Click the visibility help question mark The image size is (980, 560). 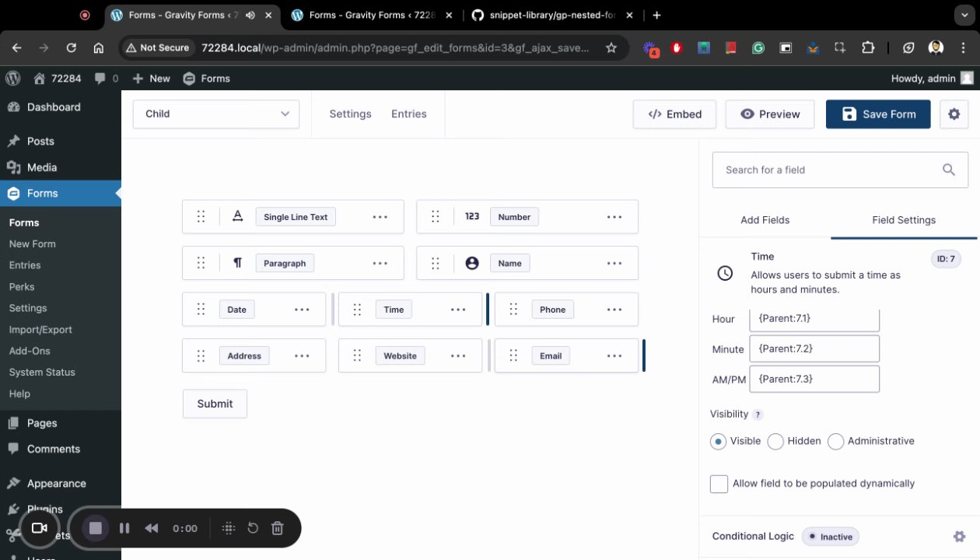click(x=758, y=415)
